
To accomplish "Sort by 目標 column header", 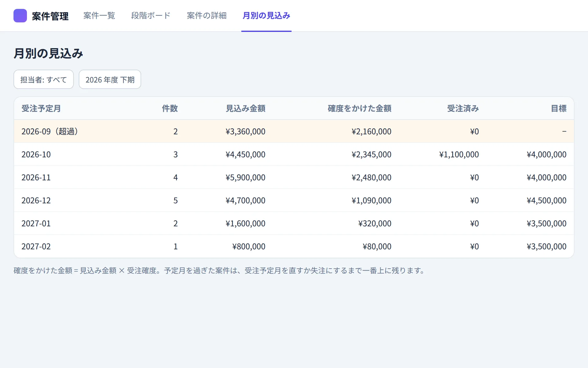I will click(559, 108).
